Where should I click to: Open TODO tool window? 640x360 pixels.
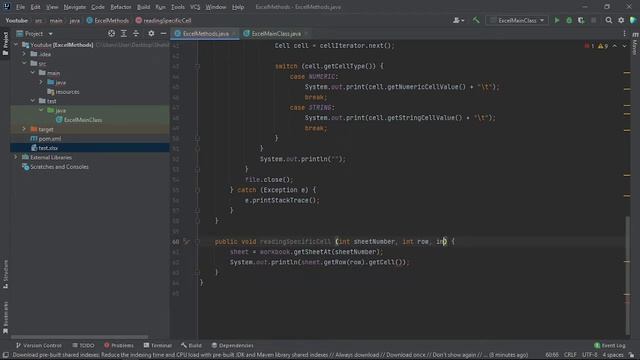(x=83, y=345)
